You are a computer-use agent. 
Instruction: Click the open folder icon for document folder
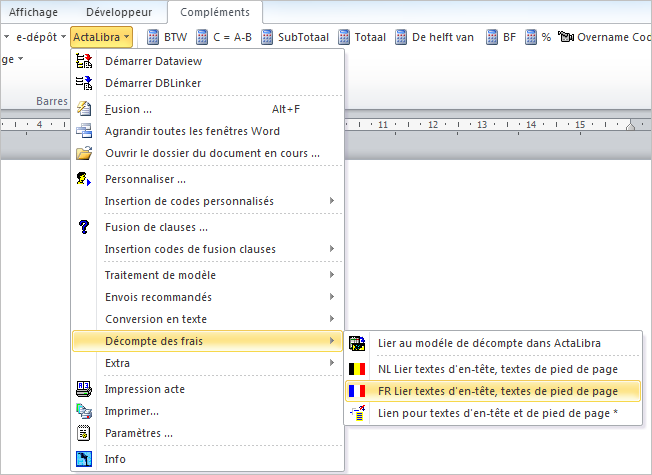pos(84,153)
